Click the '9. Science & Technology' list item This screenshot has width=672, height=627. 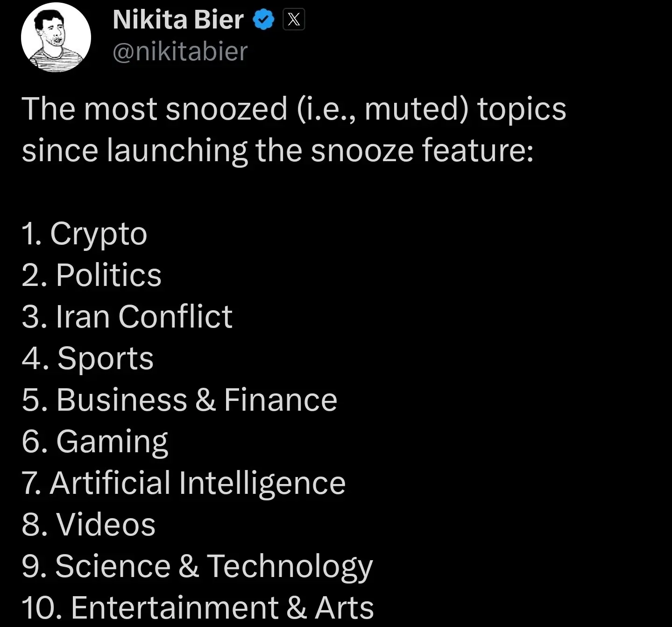[197, 567]
